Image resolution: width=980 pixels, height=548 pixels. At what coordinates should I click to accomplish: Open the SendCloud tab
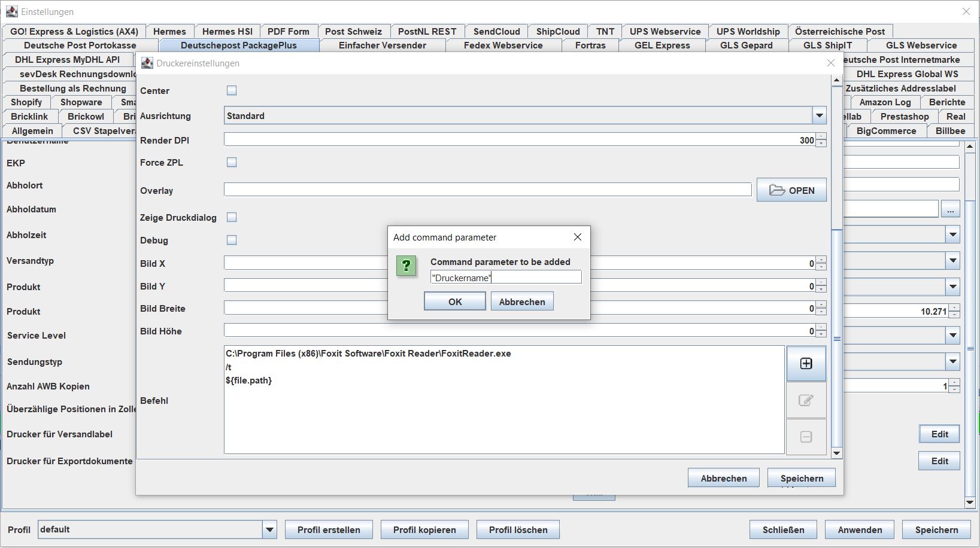pyautogui.click(x=496, y=31)
